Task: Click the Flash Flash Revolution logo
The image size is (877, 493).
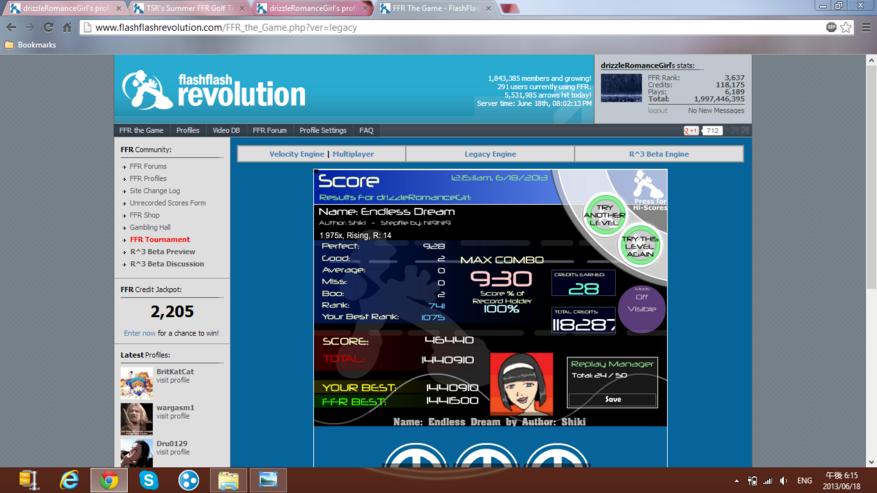Action: pos(214,90)
